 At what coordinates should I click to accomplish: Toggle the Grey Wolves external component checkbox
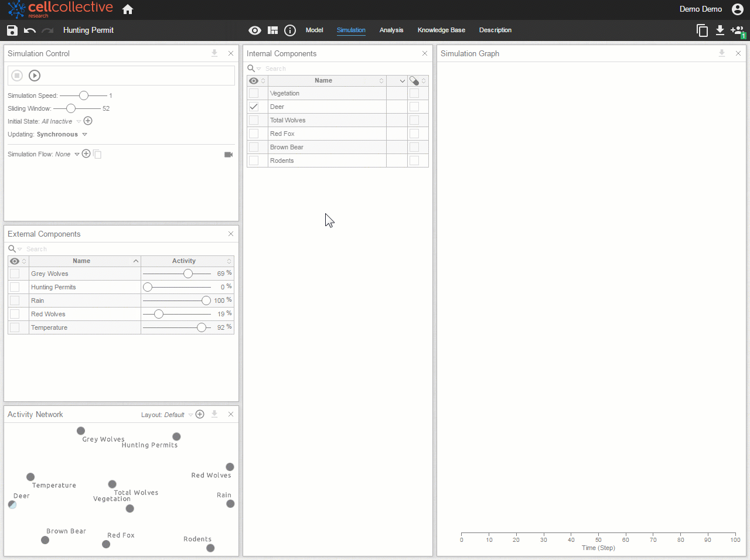click(15, 274)
